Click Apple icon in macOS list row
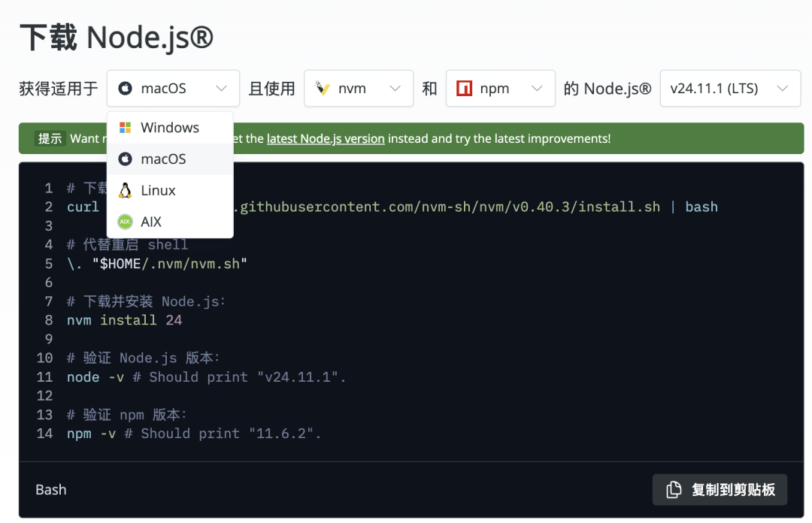812x523 pixels. (125, 159)
